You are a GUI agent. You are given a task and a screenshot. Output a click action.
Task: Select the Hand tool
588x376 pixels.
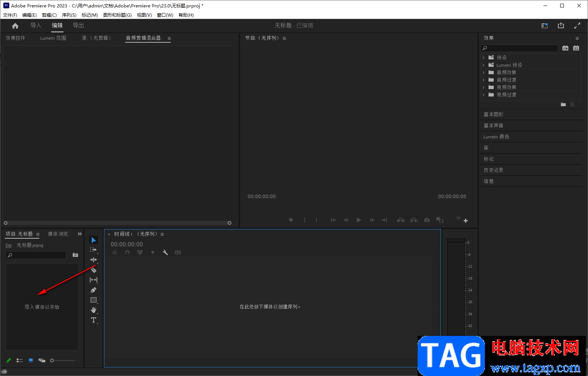94,310
